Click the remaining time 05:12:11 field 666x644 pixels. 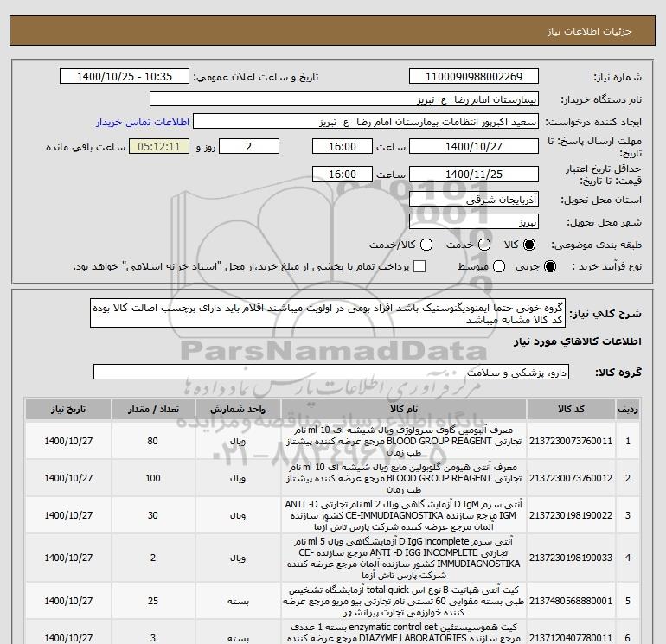(159, 146)
